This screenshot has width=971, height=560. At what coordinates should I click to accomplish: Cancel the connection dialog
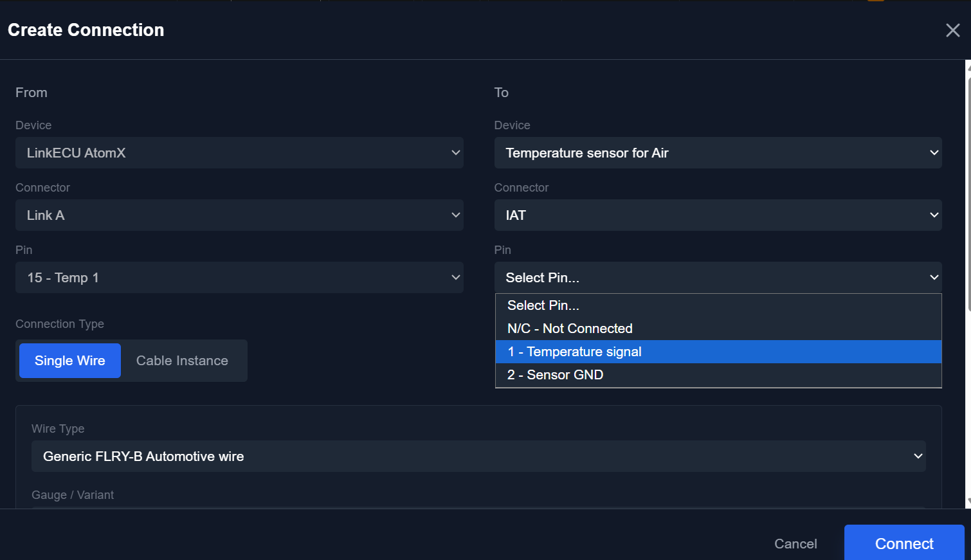click(795, 544)
